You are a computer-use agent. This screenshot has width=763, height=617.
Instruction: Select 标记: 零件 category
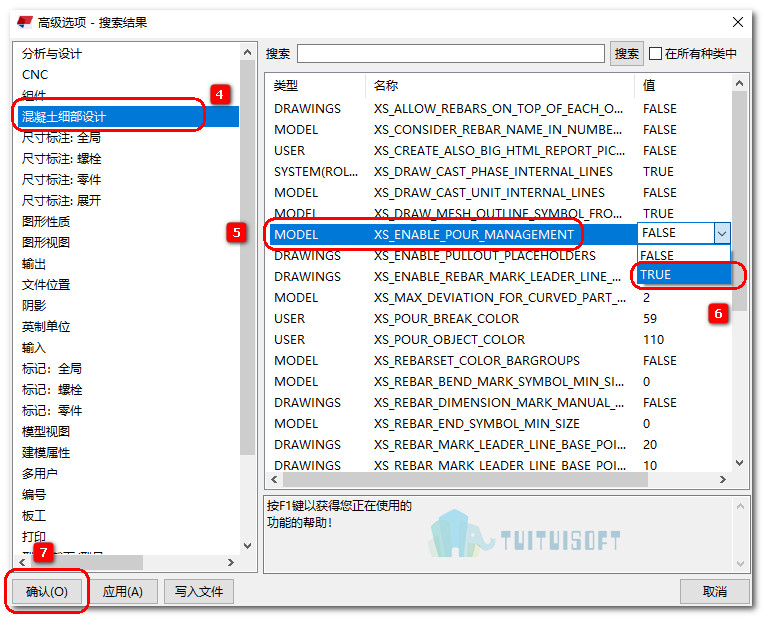pos(52,411)
